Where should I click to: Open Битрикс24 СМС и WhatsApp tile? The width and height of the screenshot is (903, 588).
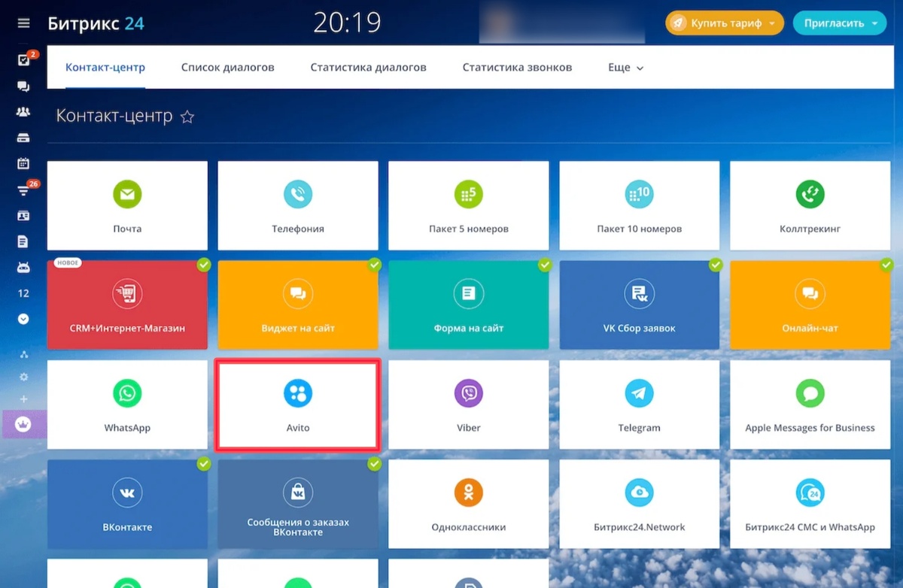(810, 504)
